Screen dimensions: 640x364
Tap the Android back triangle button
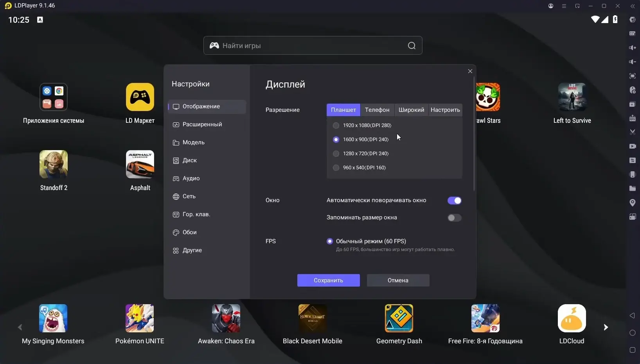(632, 316)
